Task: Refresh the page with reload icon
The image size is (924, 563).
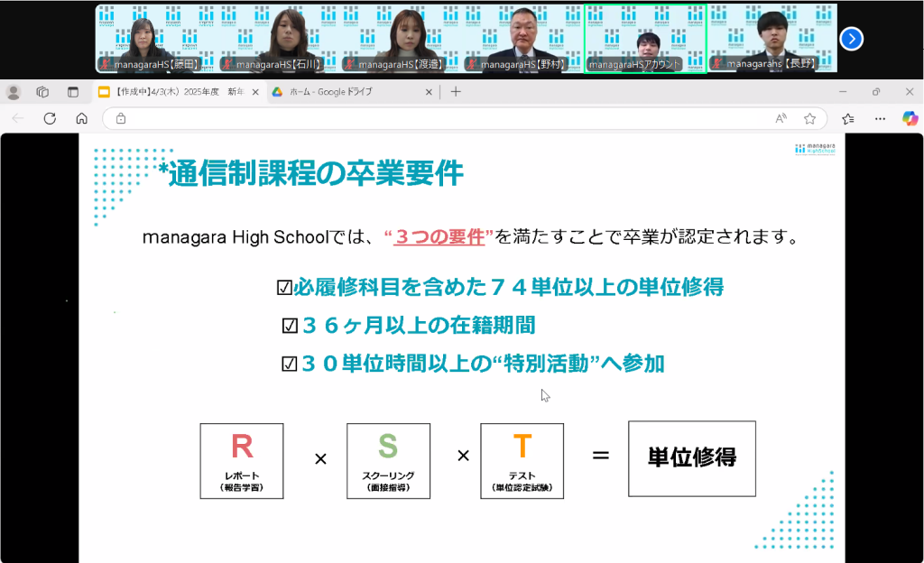Action: (x=50, y=118)
